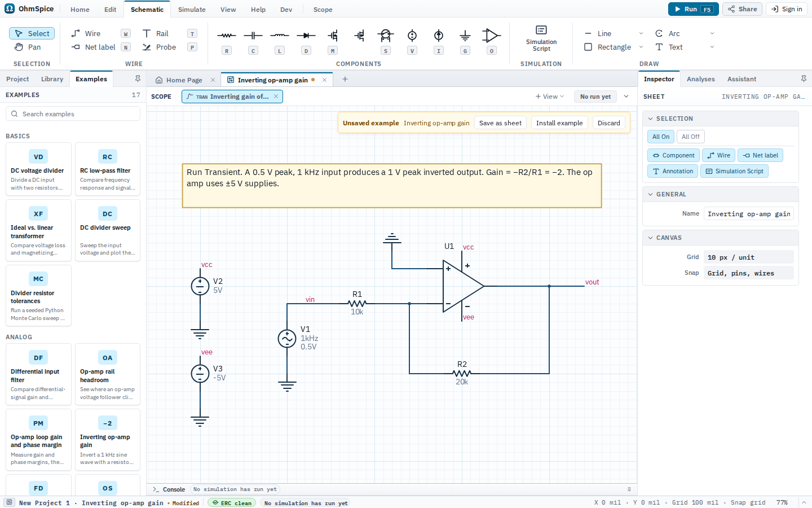The image size is (812, 508).
Task: Open the Simulation Script tool
Action: (x=541, y=38)
